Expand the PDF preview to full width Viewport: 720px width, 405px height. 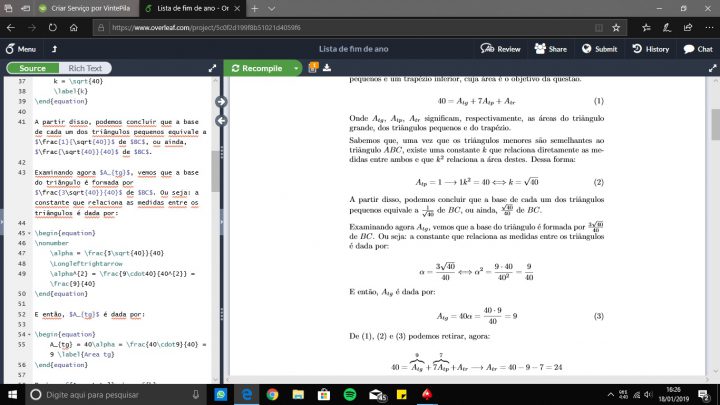tap(712, 68)
